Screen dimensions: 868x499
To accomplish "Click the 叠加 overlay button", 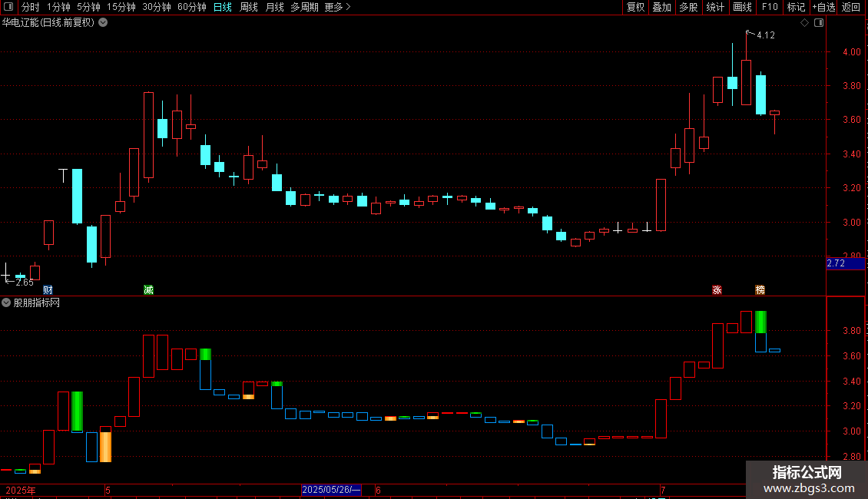I will 662,7.
